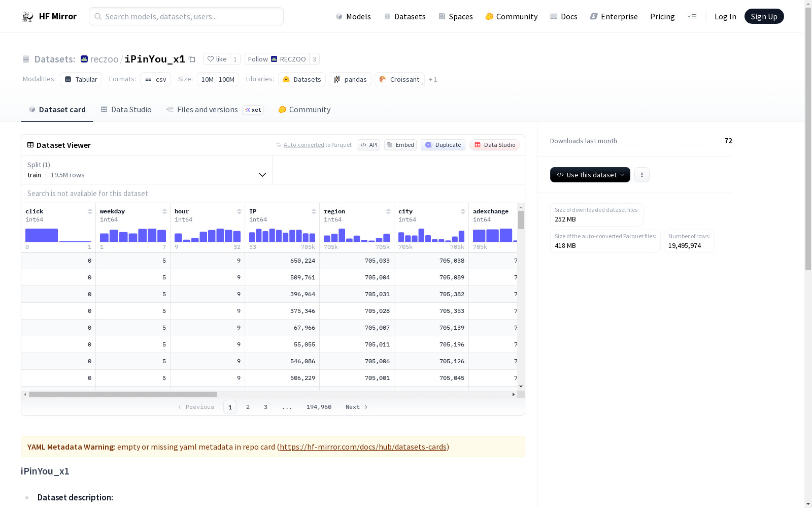Viewport: 812px width, 508px height.
Task: Open Datasets in the top navigation
Action: (x=404, y=17)
